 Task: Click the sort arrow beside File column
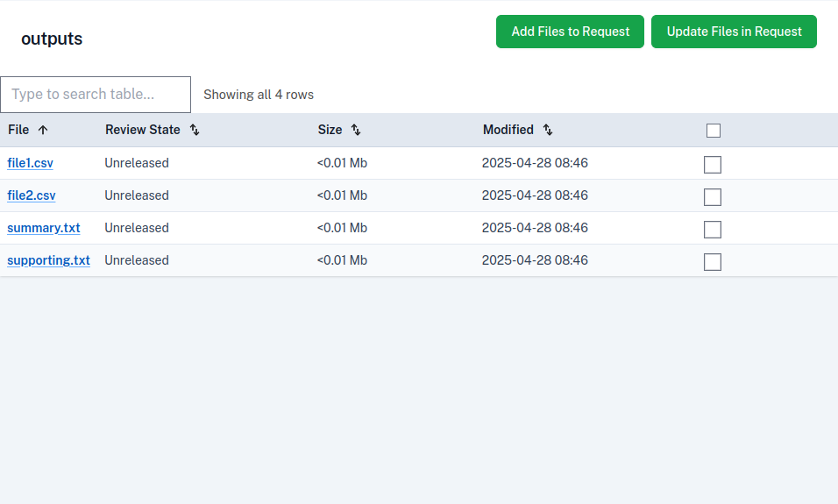[x=43, y=130]
